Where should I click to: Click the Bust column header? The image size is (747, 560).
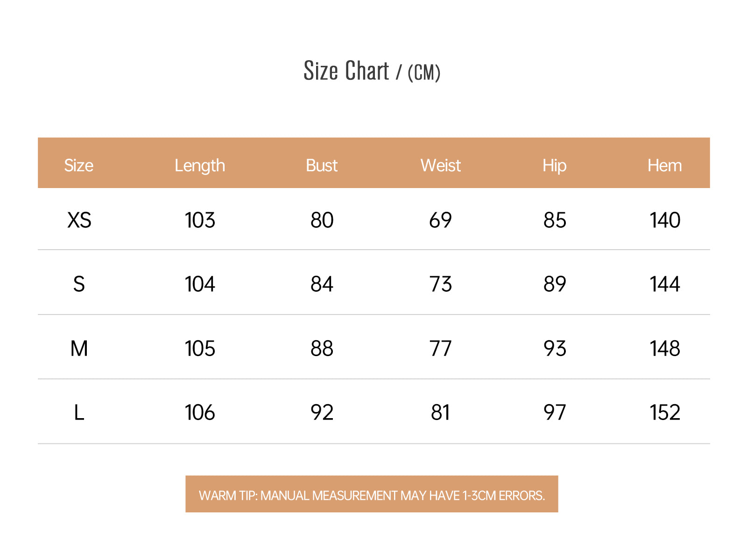[322, 165]
